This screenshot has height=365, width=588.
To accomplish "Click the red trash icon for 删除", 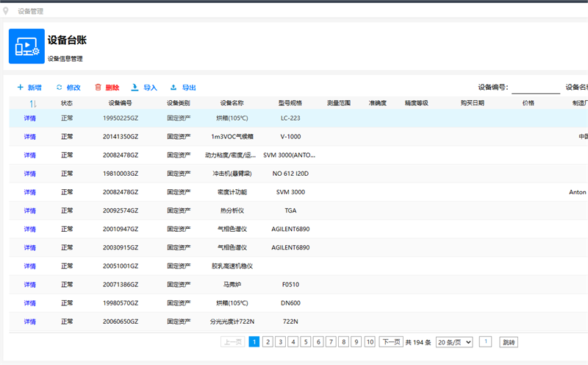I will coord(98,88).
